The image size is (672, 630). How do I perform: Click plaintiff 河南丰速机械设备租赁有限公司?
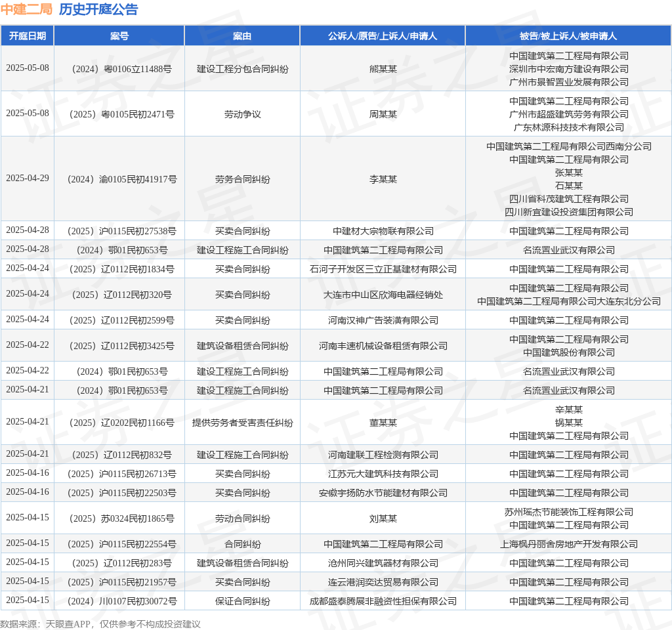(383, 346)
